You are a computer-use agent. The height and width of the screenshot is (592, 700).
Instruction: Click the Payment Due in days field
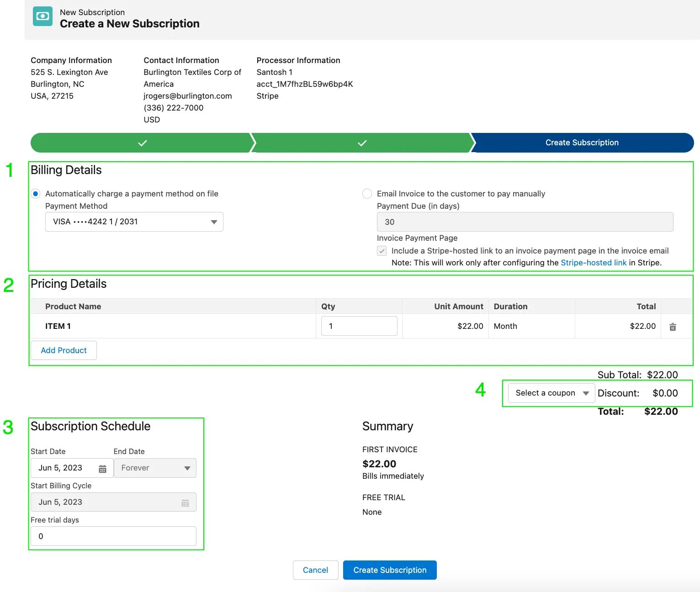click(x=525, y=222)
